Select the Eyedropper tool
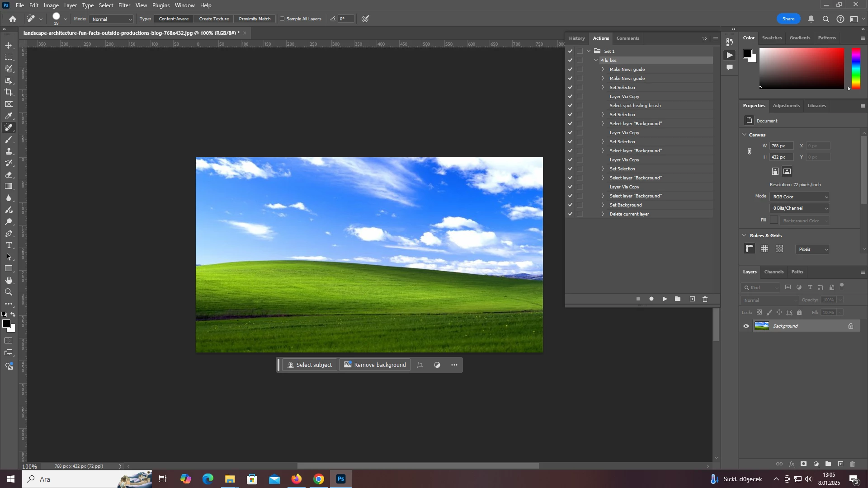868x488 pixels. 9,116
